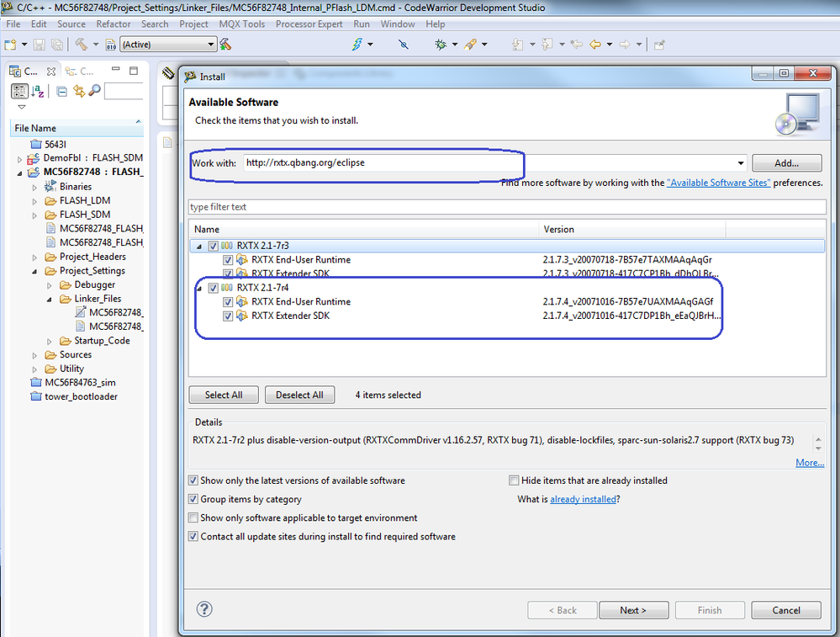The width and height of the screenshot is (840, 637).
Task: Click the Save All toolbar icon
Action: (x=57, y=45)
